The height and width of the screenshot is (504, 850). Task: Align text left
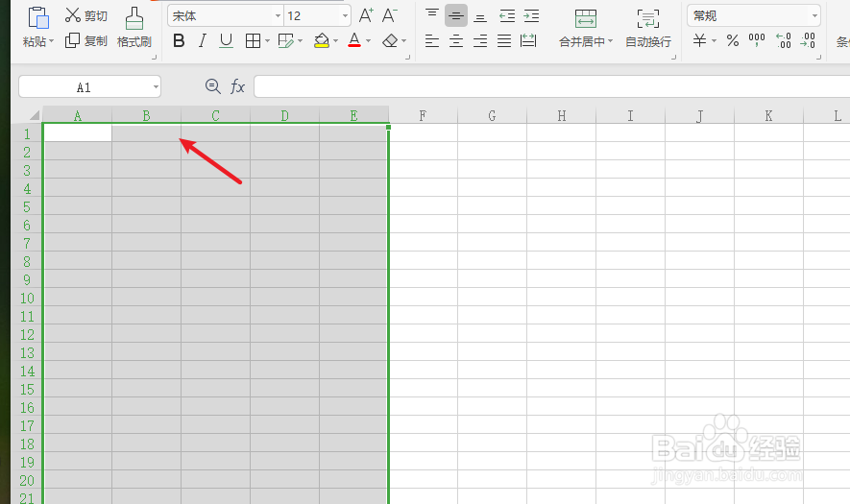(432, 40)
